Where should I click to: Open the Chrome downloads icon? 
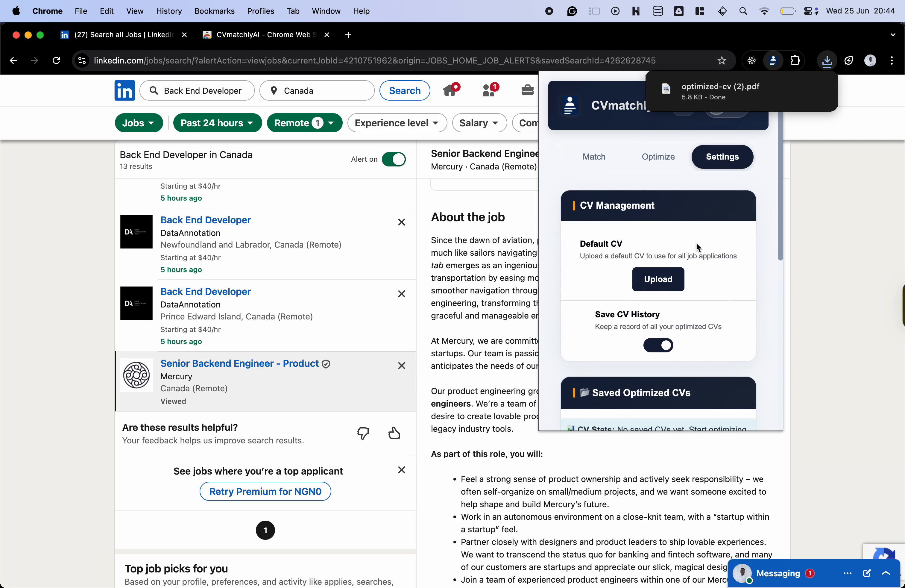827,60
